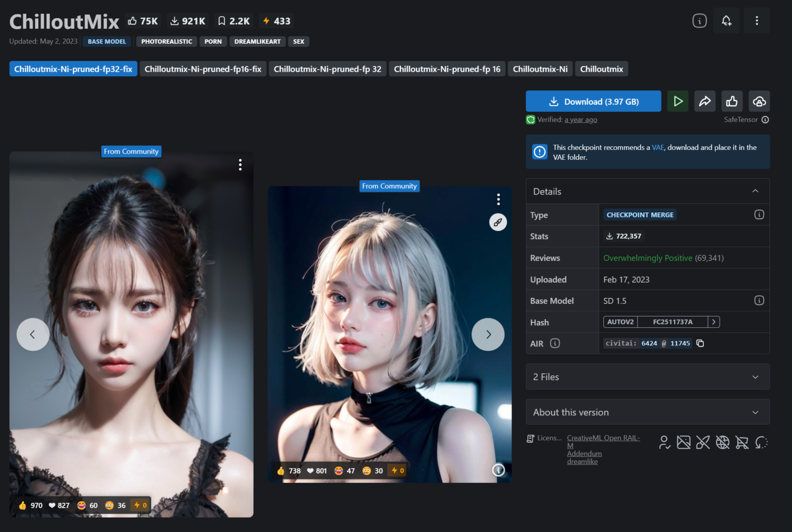The width and height of the screenshot is (792, 532).
Task: Click the no-image-sharing license icon
Action: tap(684, 442)
